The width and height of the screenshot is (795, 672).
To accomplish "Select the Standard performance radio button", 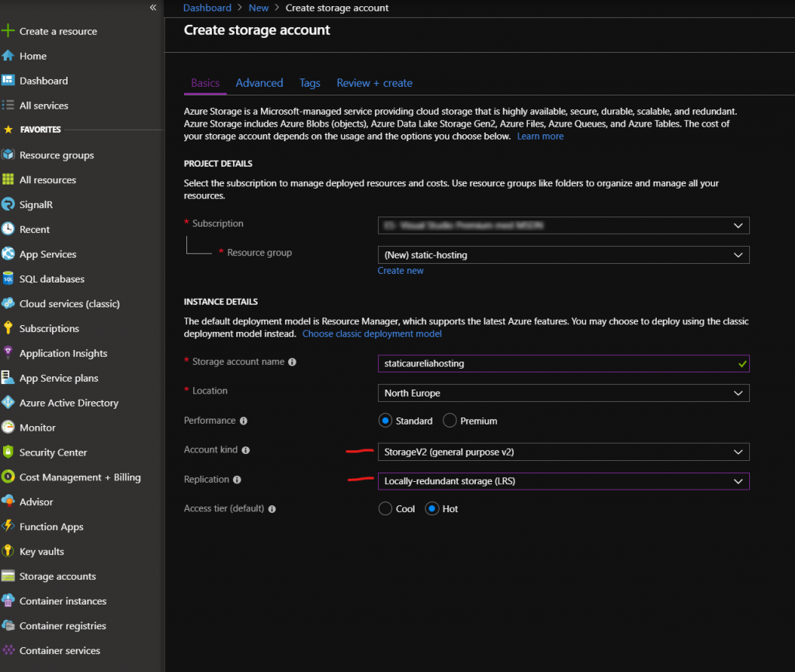I will point(385,421).
